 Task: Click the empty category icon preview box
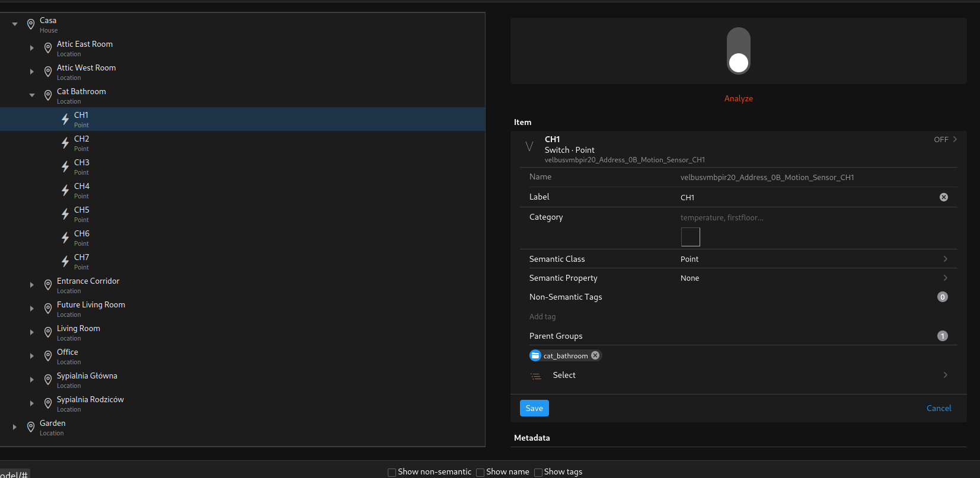(691, 237)
